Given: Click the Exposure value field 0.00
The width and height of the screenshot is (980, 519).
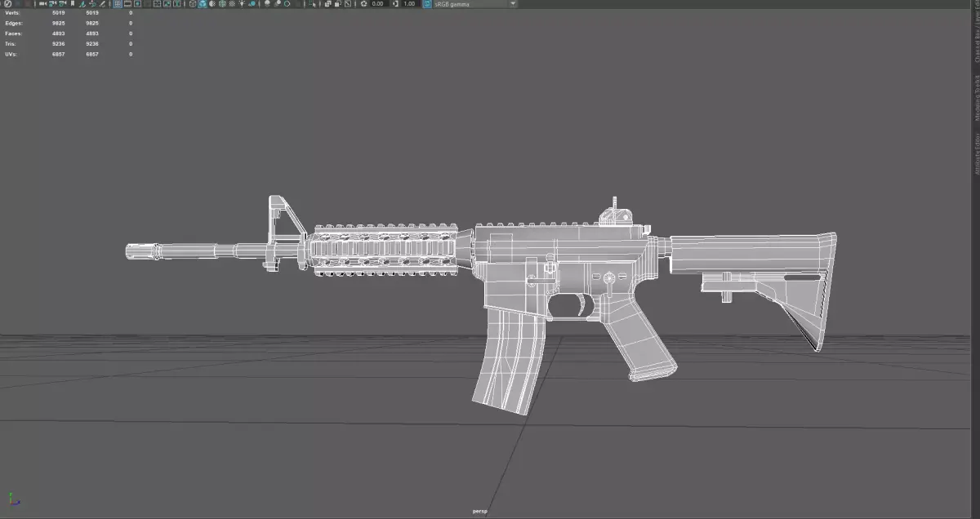Looking at the screenshot, I should 378,4.
